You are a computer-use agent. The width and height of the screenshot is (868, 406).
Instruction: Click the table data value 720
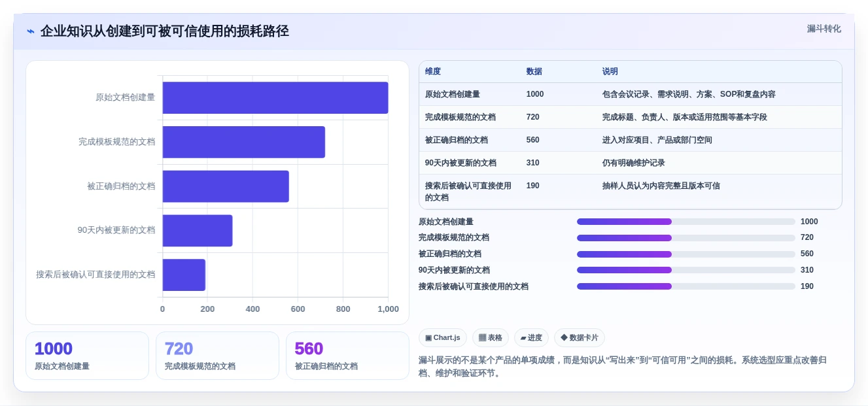[533, 117]
